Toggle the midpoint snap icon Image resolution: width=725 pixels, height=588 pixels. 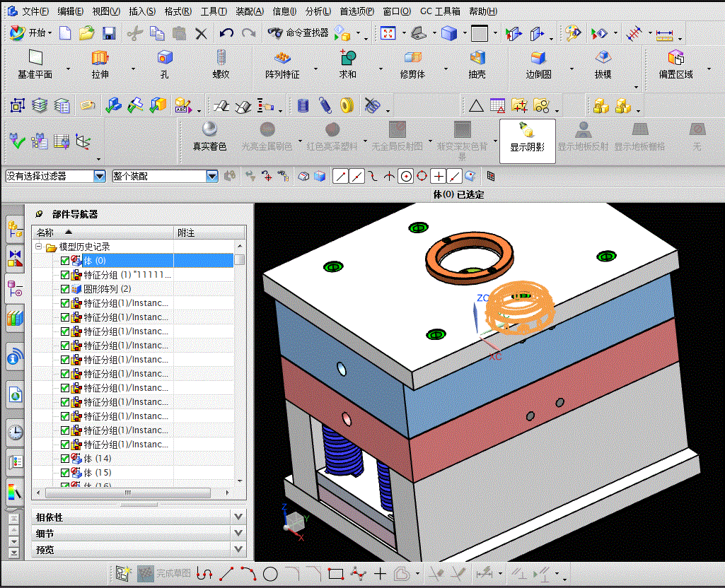coord(356,177)
